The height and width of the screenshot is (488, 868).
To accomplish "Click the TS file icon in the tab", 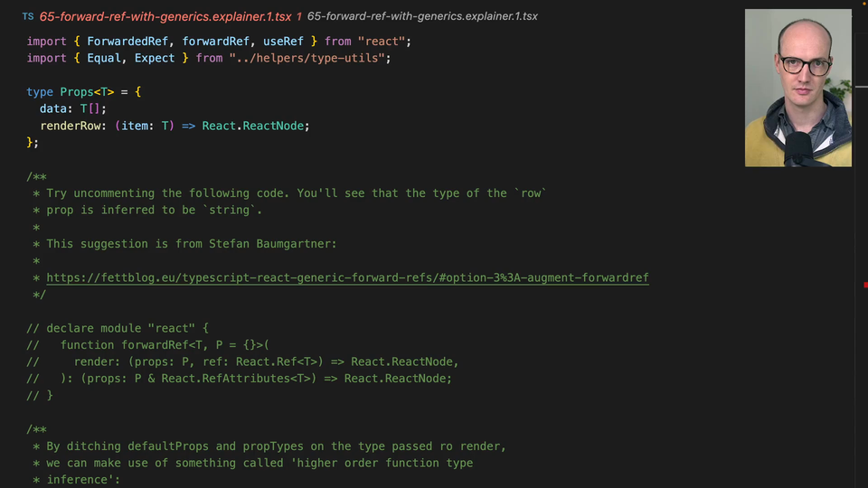I will pyautogui.click(x=28, y=17).
